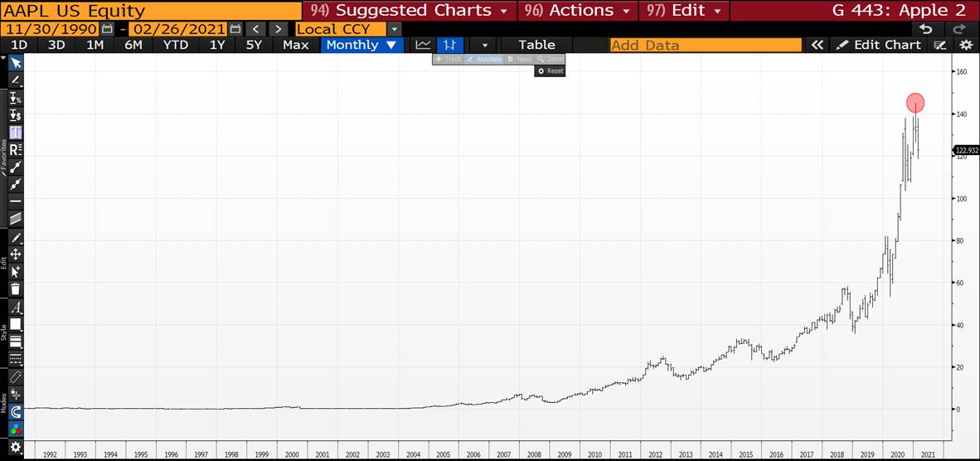Click the end date 02/26/2021 field

[x=178, y=29]
